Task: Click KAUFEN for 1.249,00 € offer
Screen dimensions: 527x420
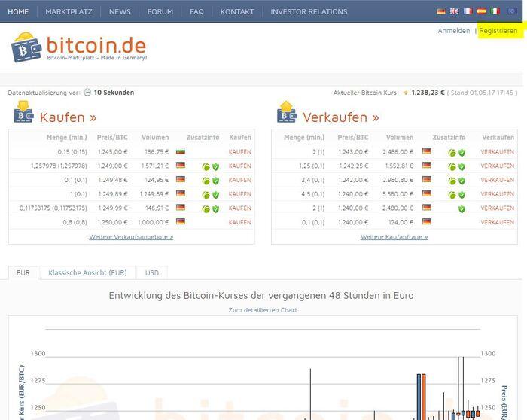Action: (x=240, y=166)
